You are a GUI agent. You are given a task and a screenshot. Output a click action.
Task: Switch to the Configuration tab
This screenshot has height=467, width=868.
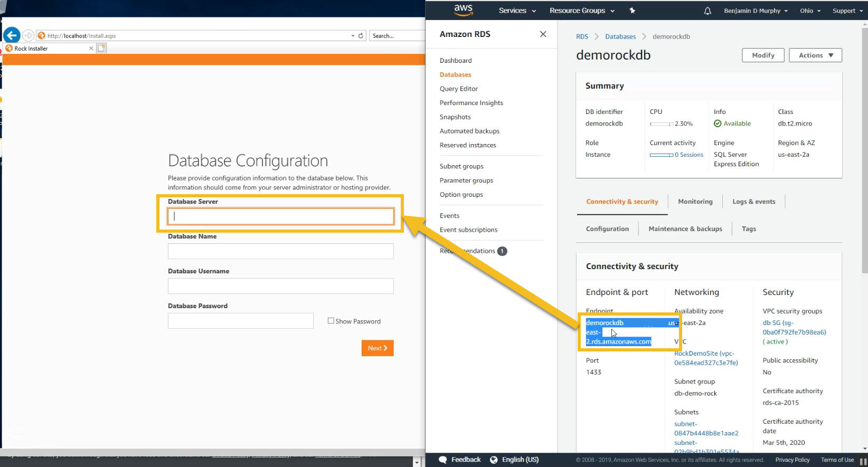pyautogui.click(x=607, y=229)
